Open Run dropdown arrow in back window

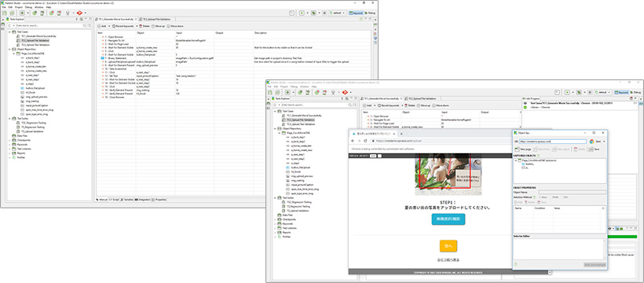[308, 13]
